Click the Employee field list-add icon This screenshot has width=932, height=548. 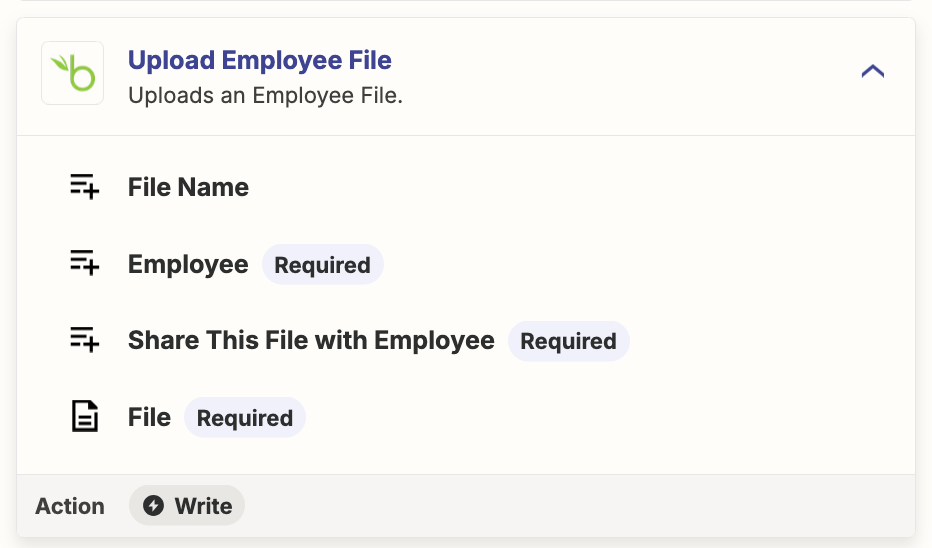tap(84, 263)
